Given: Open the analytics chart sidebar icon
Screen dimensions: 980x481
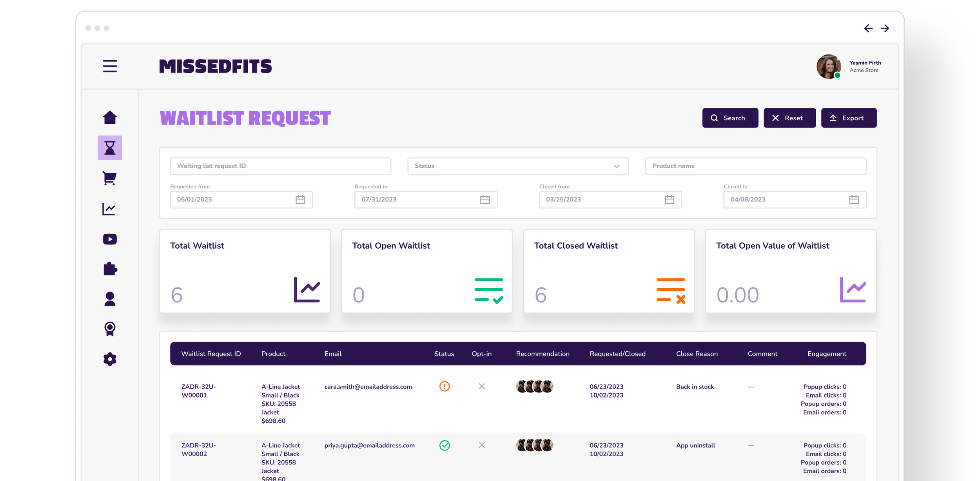Looking at the screenshot, I should pos(109,209).
